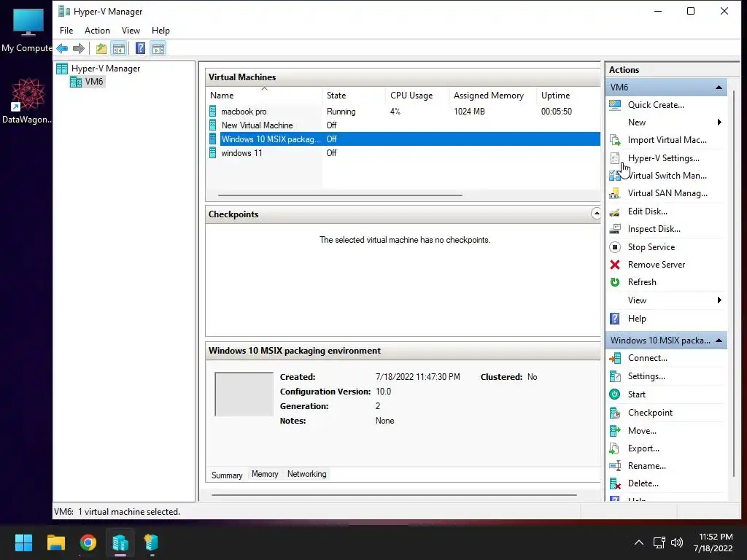Screen dimensions: 747x560
Task: Switch to the Networking tab
Action: pos(307,474)
